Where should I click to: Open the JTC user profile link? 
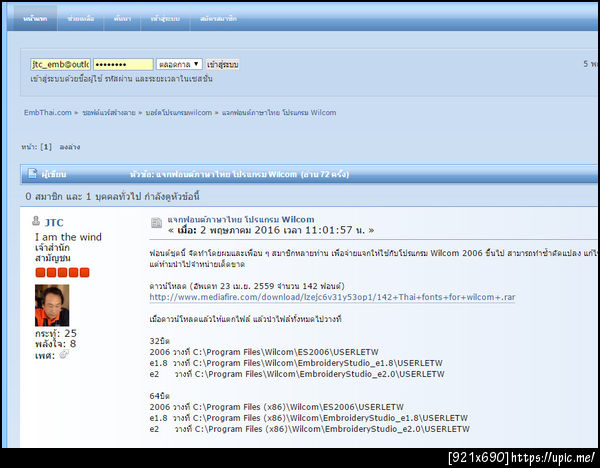(54, 222)
